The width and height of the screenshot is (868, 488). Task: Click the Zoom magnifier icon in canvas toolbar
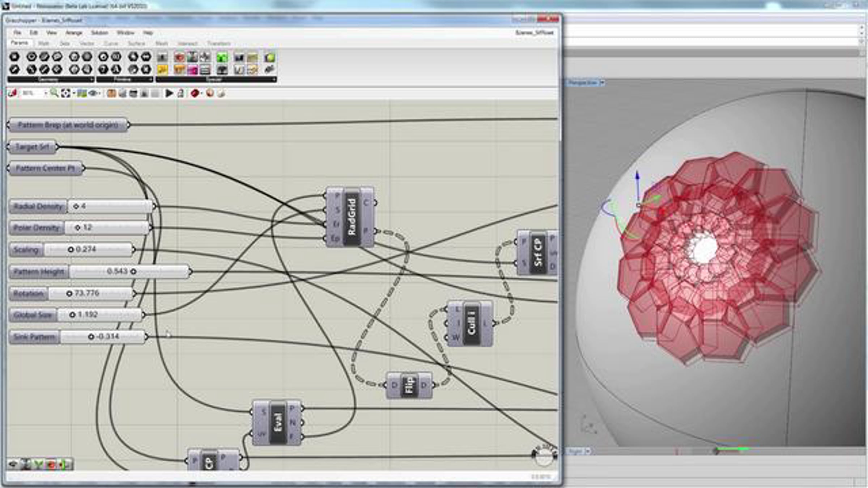pyautogui.click(x=54, y=93)
